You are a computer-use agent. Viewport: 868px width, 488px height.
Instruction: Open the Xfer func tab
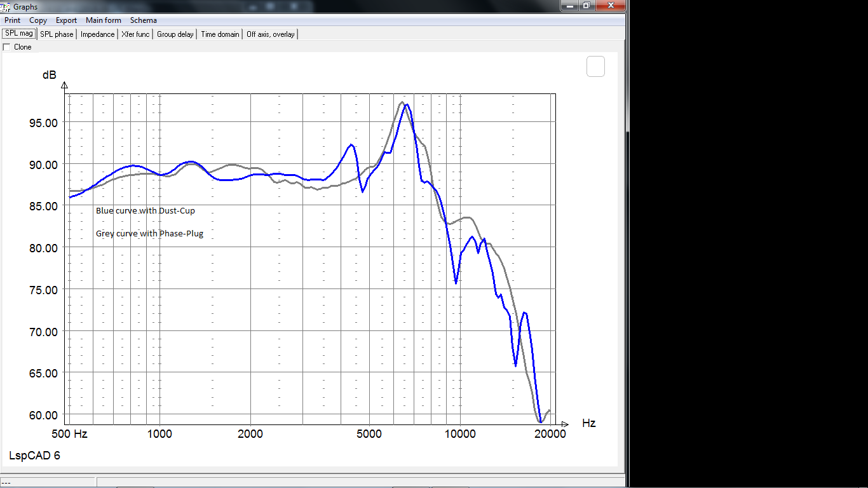(135, 34)
